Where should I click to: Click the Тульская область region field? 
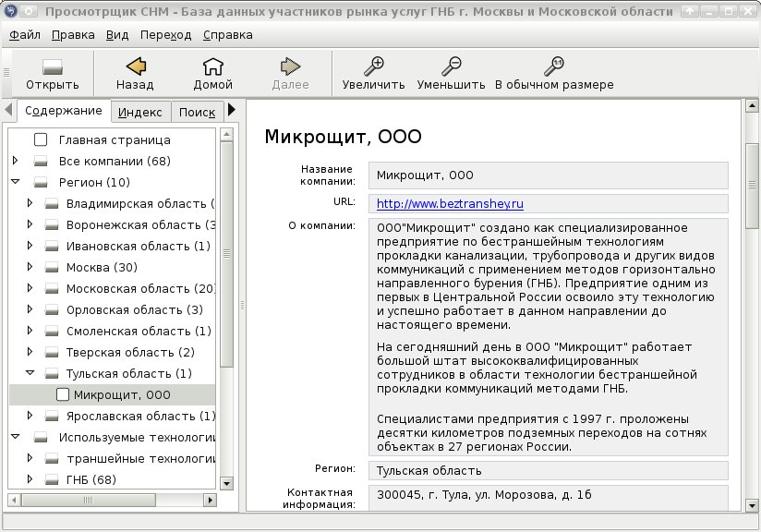pos(549,471)
